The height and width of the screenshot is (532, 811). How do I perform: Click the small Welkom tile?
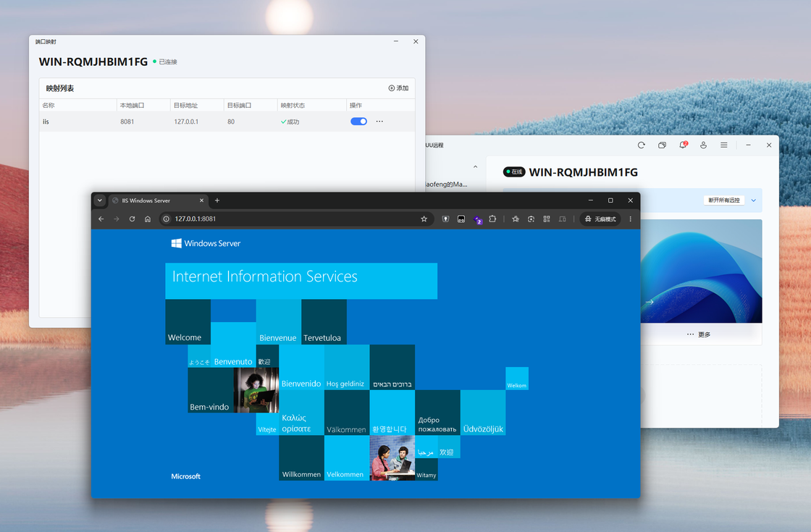(x=517, y=379)
